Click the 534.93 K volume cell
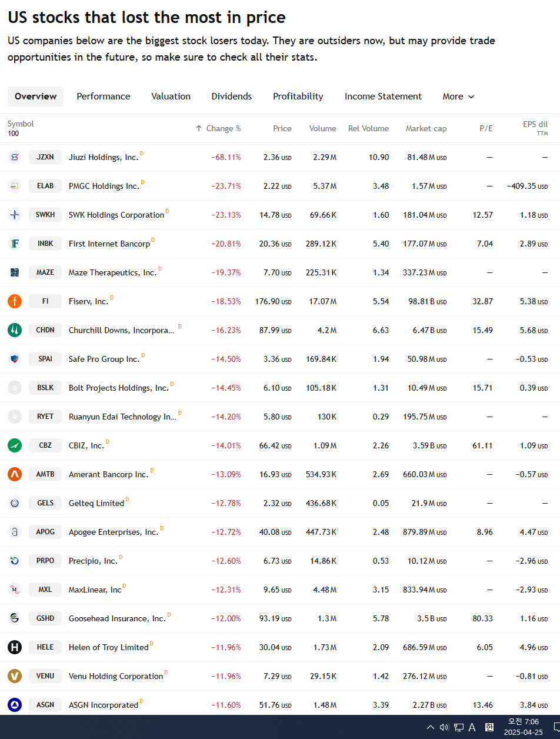Screen dimensions: 560x739 coord(321,474)
